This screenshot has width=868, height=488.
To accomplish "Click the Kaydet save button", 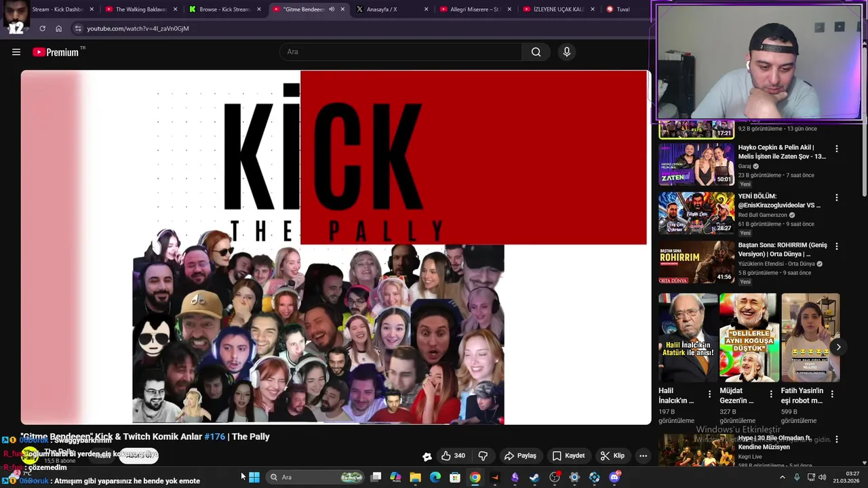I will pos(568,455).
